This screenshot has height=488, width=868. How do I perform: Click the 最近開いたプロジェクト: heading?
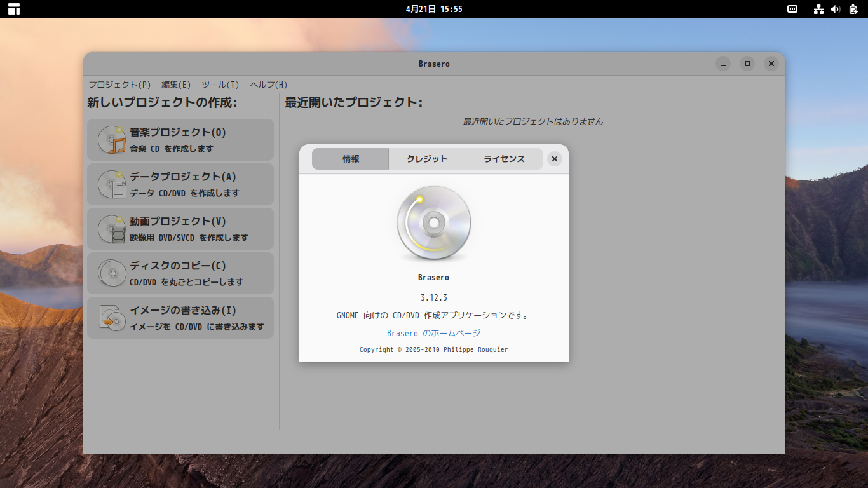(x=354, y=102)
